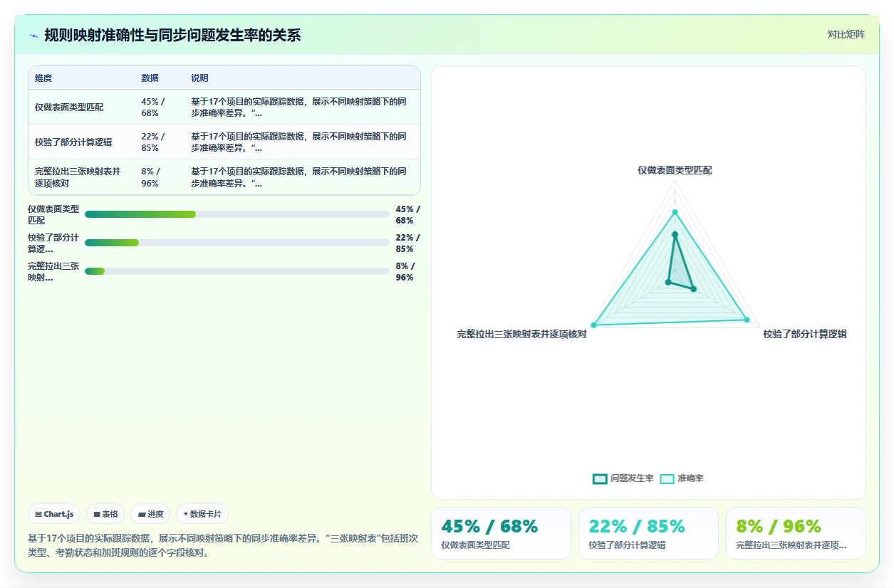Click radar axis label 仅做表面类型匹配

(x=675, y=171)
